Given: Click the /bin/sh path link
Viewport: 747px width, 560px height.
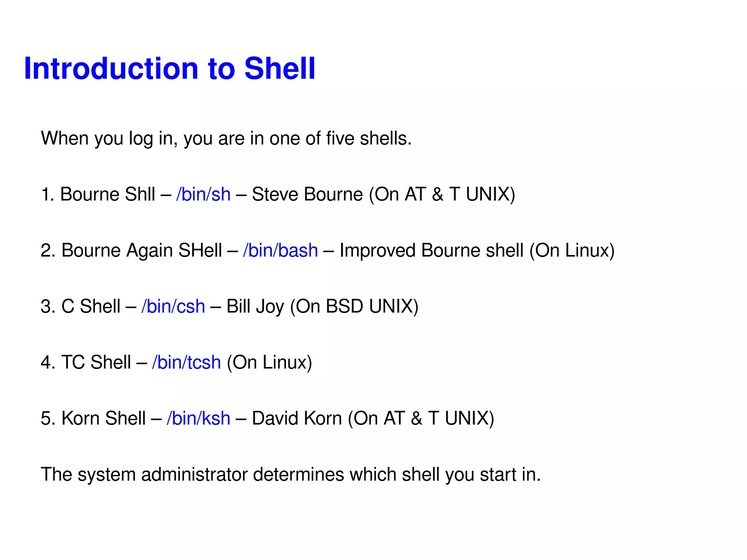Looking at the screenshot, I should [x=203, y=194].
